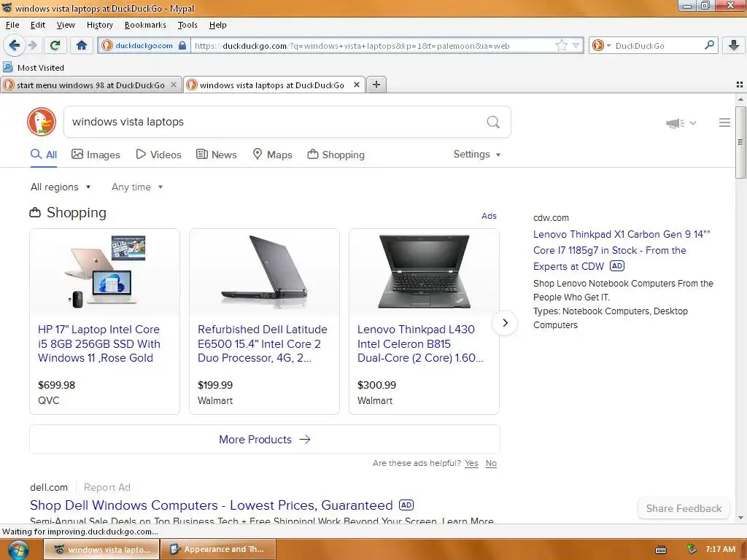This screenshot has height=560, width=747.
Task: Submit search with the magnifying glass icon
Action: coord(493,122)
